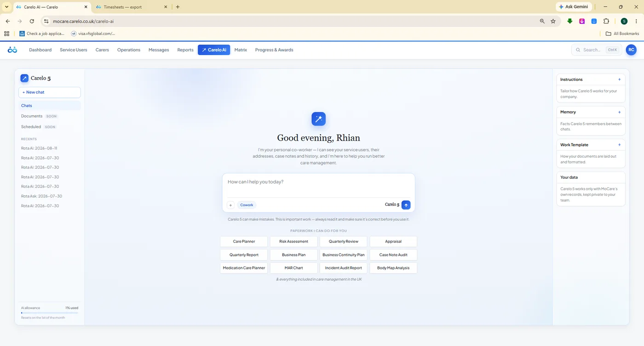Click the blue download extension icon
644x346 pixels.
tap(594, 21)
